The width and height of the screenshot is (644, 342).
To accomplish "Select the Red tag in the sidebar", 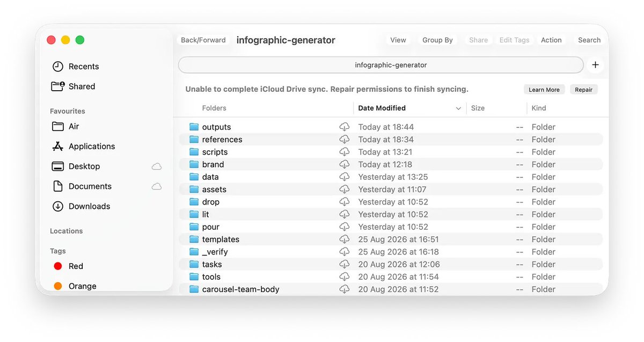I will (68, 266).
